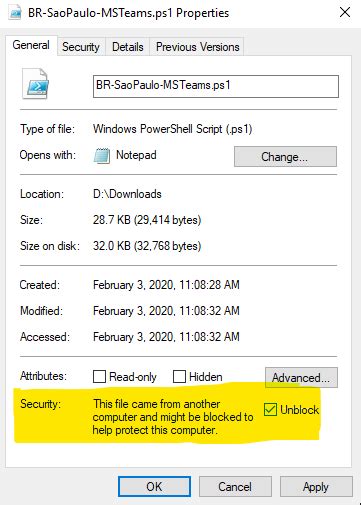This screenshot has height=505, width=361.
Task: Click the Notepad icon beside Opens with
Action: [102, 156]
